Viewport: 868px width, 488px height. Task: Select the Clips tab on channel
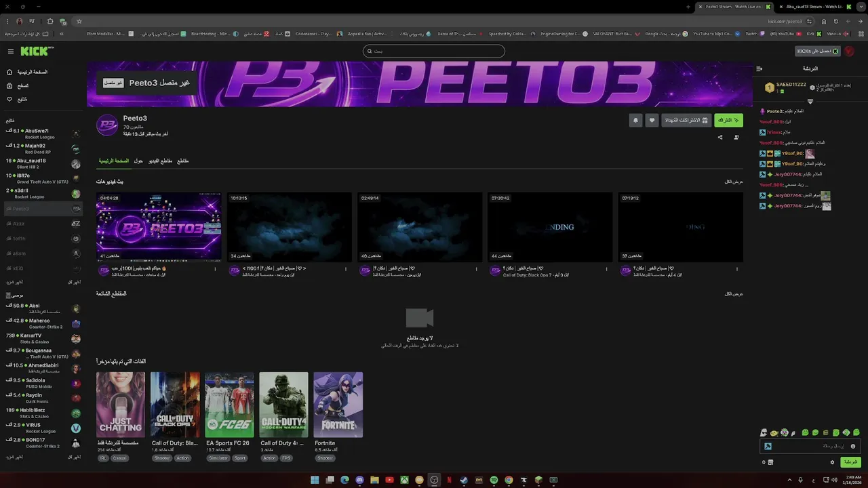[x=183, y=161]
